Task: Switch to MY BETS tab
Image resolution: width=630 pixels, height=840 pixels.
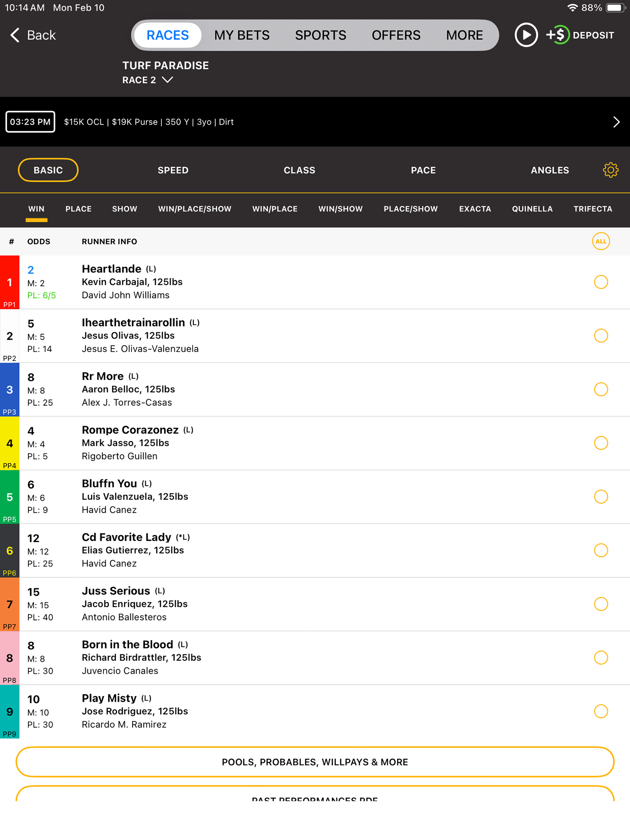Action: pyautogui.click(x=242, y=35)
